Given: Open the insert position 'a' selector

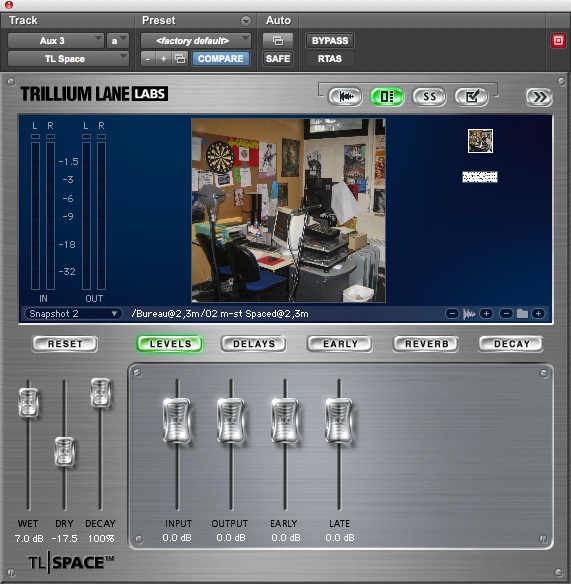Looking at the screenshot, I should coord(118,40).
